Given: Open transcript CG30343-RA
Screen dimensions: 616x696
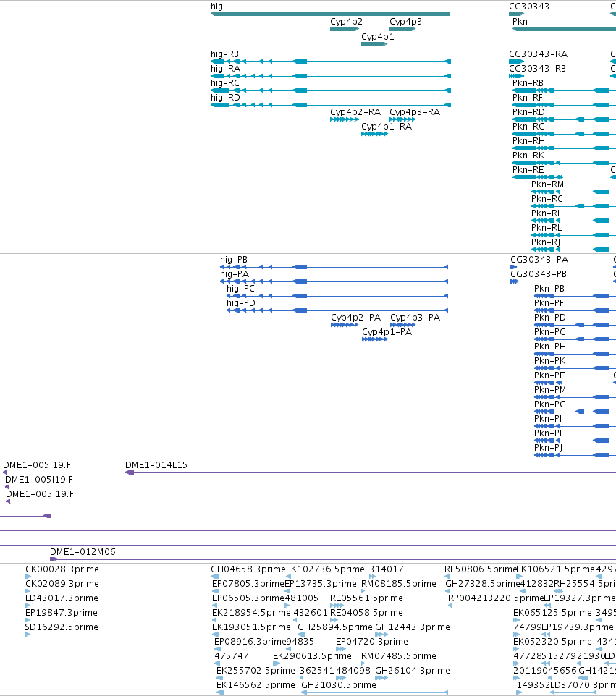Looking at the screenshot, I should tap(539, 54).
